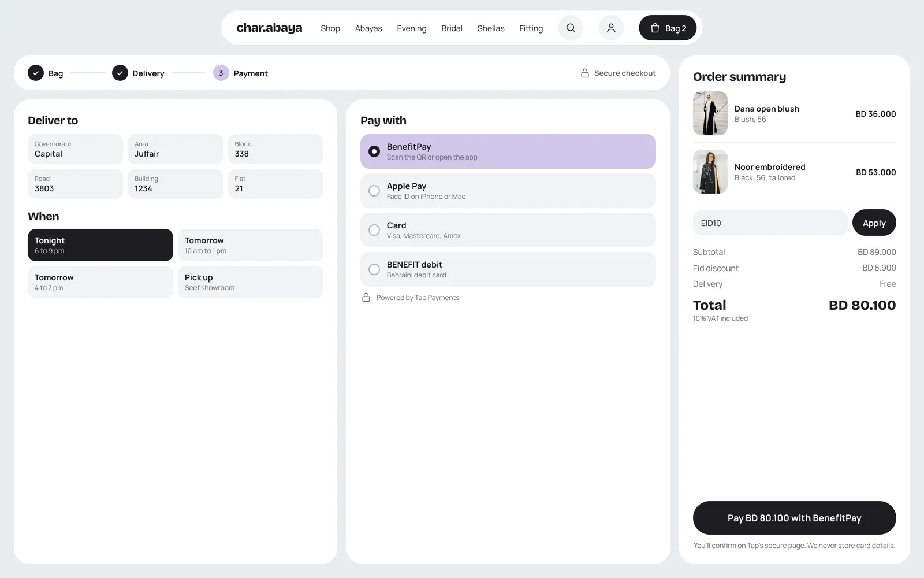Select the Card radio button
The height and width of the screenshot is (578, 924).
point(374,230)
